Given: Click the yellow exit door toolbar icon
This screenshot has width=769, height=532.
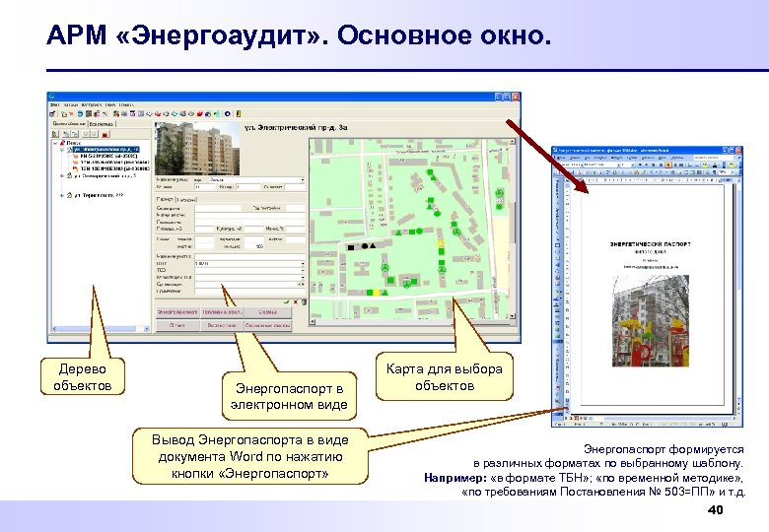Looking at the screenshot, I should [239, 113].
